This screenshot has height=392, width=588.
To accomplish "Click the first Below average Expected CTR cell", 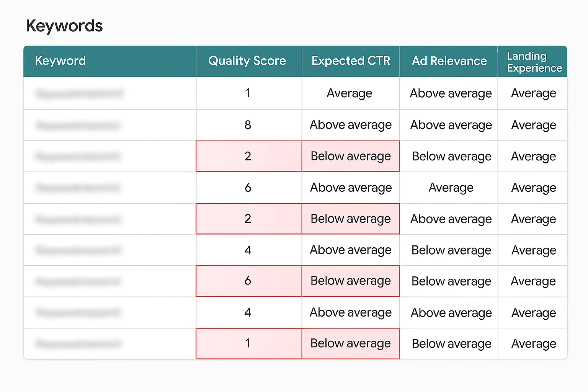I will [x=350, y=156].
